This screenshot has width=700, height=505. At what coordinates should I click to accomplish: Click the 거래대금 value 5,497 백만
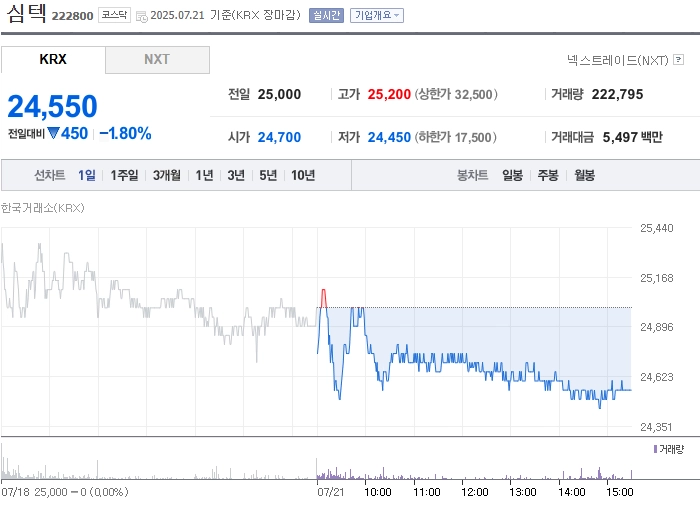(633, 137)
